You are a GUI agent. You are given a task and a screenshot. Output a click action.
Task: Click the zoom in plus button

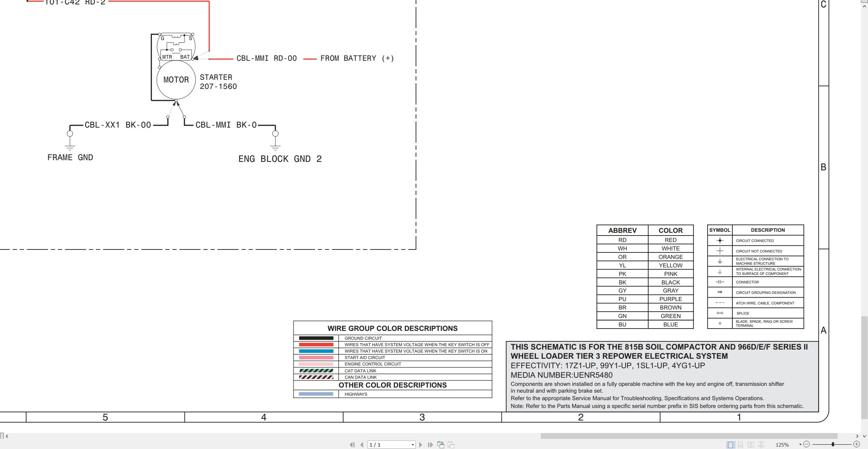856,444
